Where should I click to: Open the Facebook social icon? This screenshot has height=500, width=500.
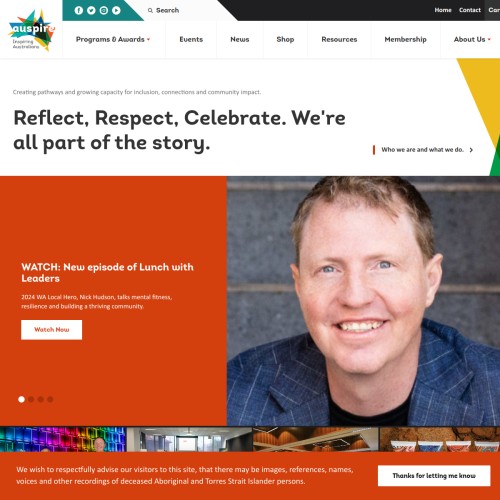click(x=79, y=10)
